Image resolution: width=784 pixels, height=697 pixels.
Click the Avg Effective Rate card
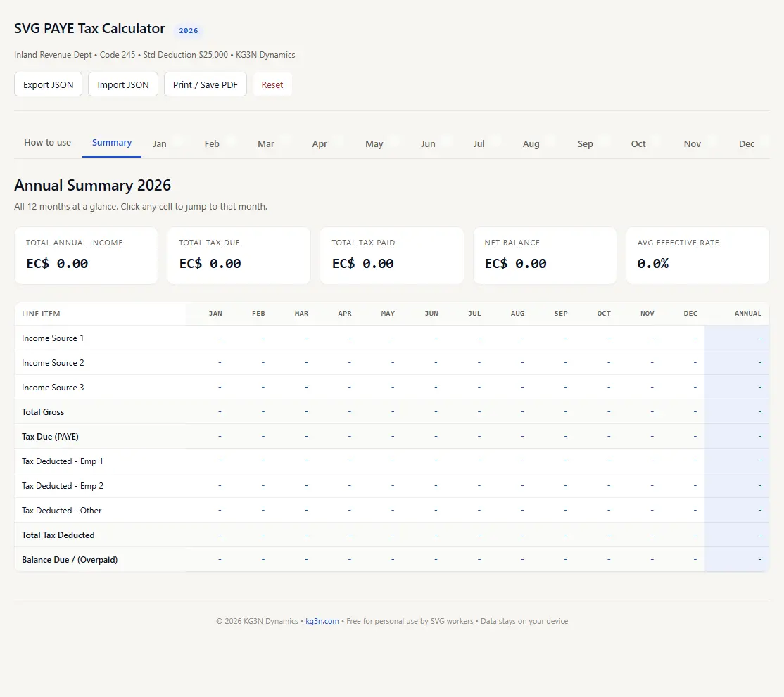pos(697,256)
